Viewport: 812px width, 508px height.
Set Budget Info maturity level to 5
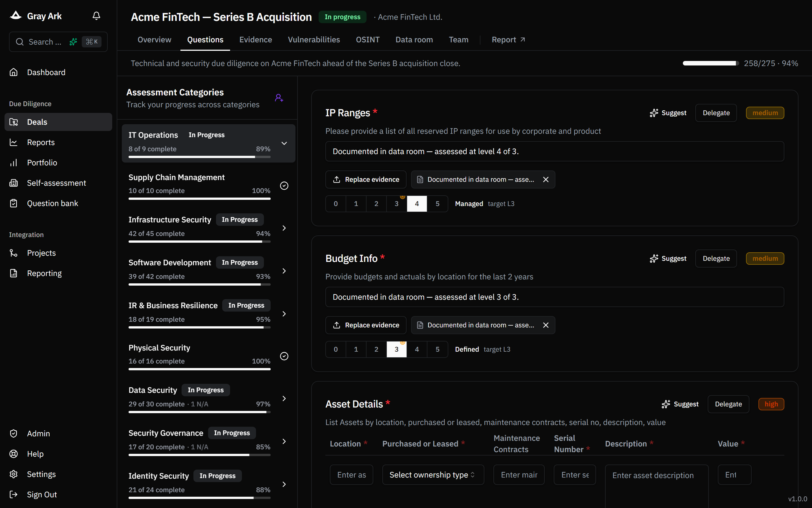(x=438, y=349)
